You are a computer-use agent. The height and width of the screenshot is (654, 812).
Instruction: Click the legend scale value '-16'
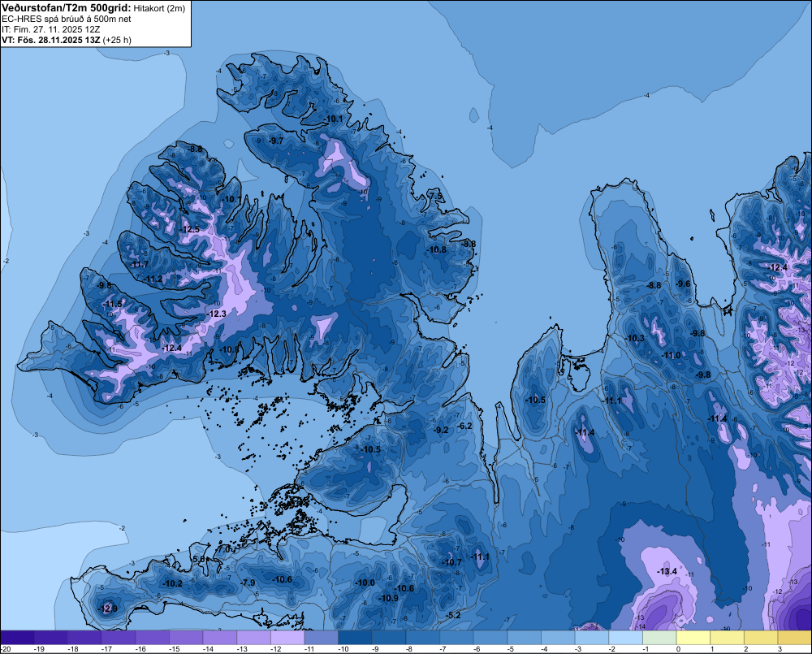(x=140, y=649)
